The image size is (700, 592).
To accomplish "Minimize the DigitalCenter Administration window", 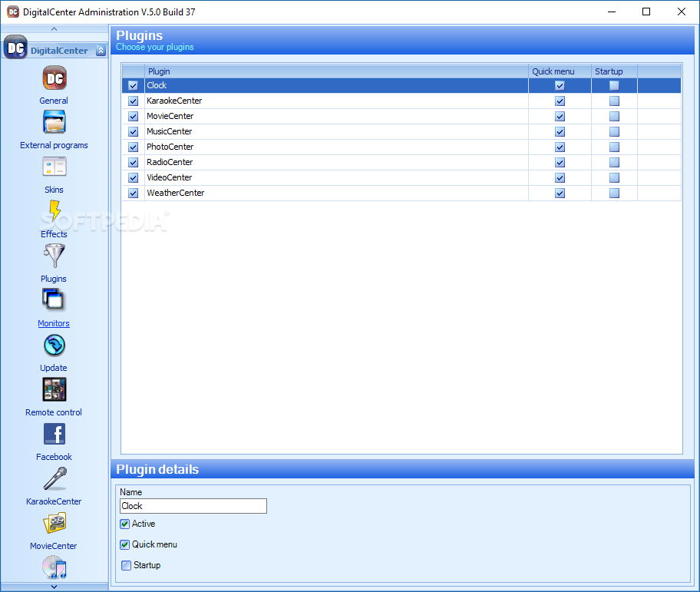I will coord(612,12).
